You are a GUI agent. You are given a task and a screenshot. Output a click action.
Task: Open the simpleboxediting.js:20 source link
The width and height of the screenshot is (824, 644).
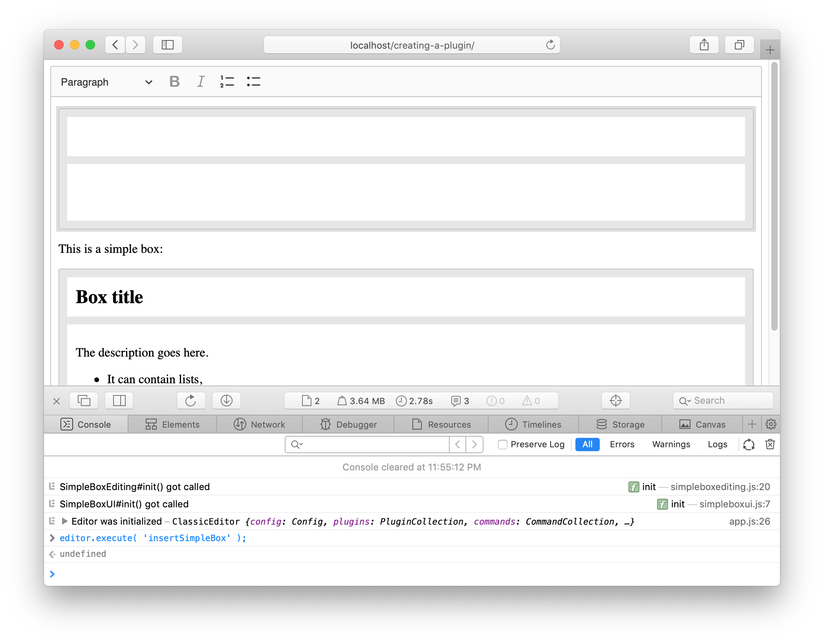coord(720,487)
